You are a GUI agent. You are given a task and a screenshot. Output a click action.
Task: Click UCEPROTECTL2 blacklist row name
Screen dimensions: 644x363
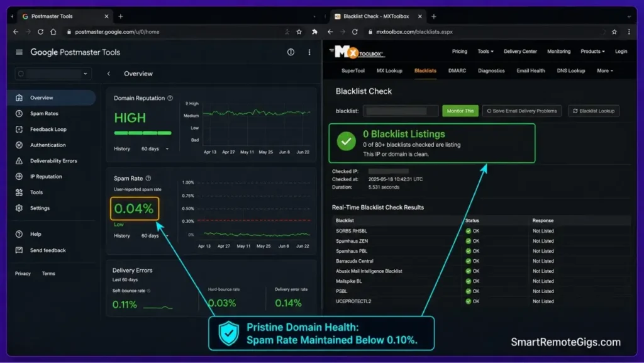pos(353,301)
